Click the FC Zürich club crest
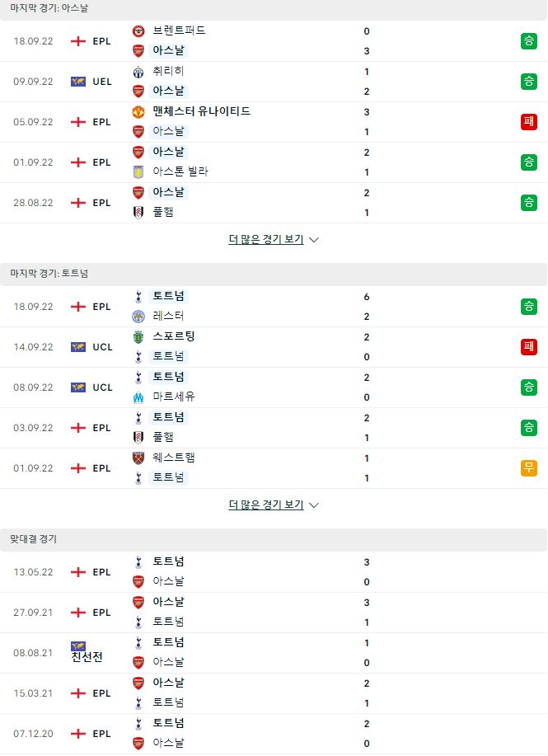The image size is (548, 756). [x=138, y=72]
